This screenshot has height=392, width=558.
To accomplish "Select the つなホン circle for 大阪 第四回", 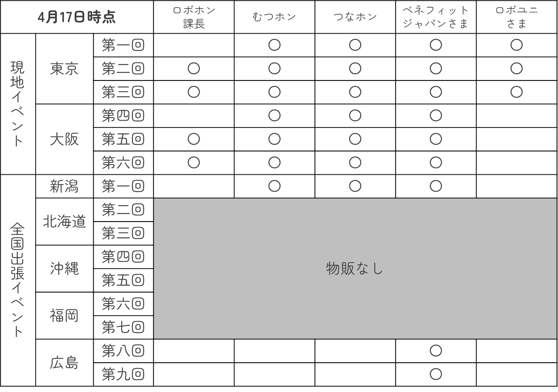I will click(355, 116).
